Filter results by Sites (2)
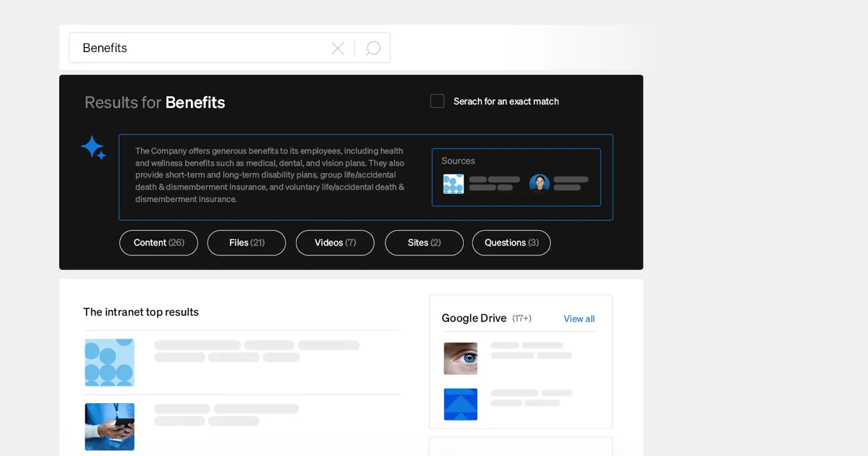This screenshot has width=868, height=456. 424,242
